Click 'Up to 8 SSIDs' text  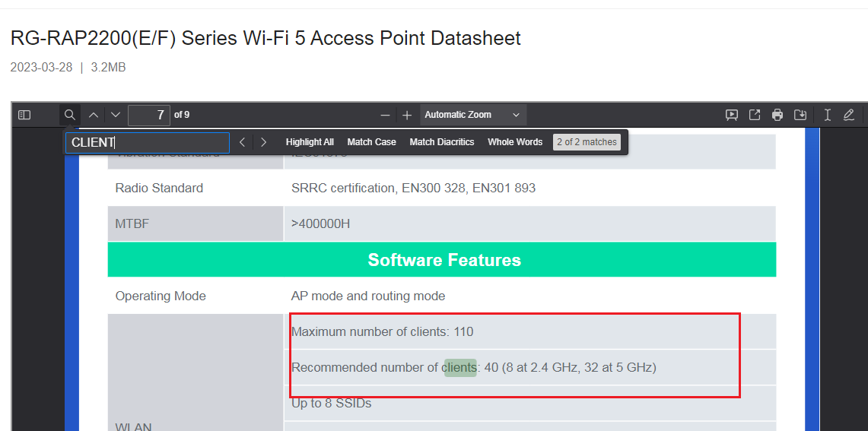point(331,404)
